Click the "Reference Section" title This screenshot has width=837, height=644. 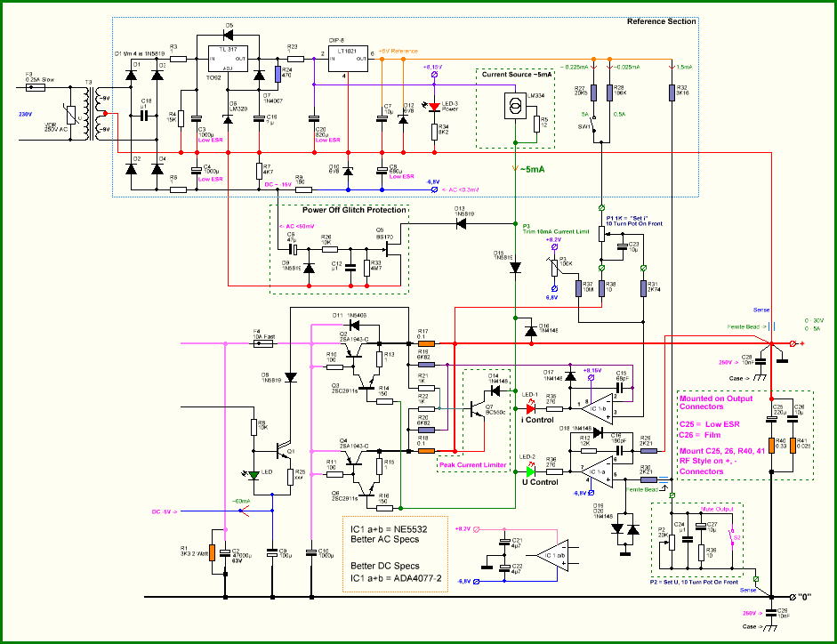(x=662, y=22)
